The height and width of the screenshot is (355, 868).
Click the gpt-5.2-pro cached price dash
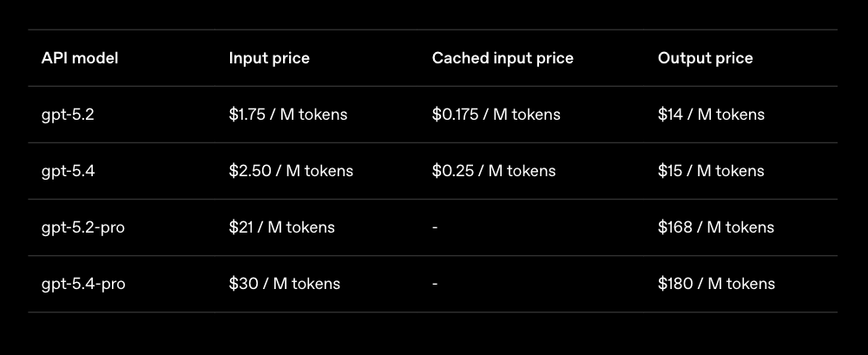click(x=435, y=227)
